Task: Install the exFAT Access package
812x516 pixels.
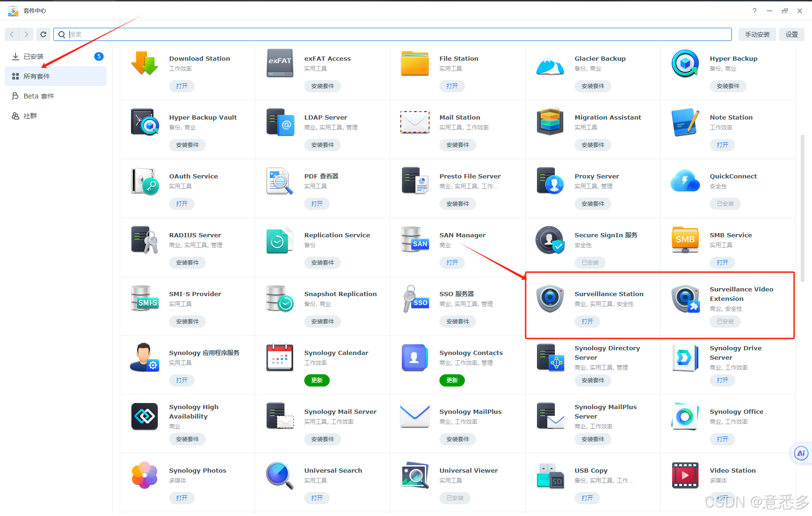Action: 323,86
